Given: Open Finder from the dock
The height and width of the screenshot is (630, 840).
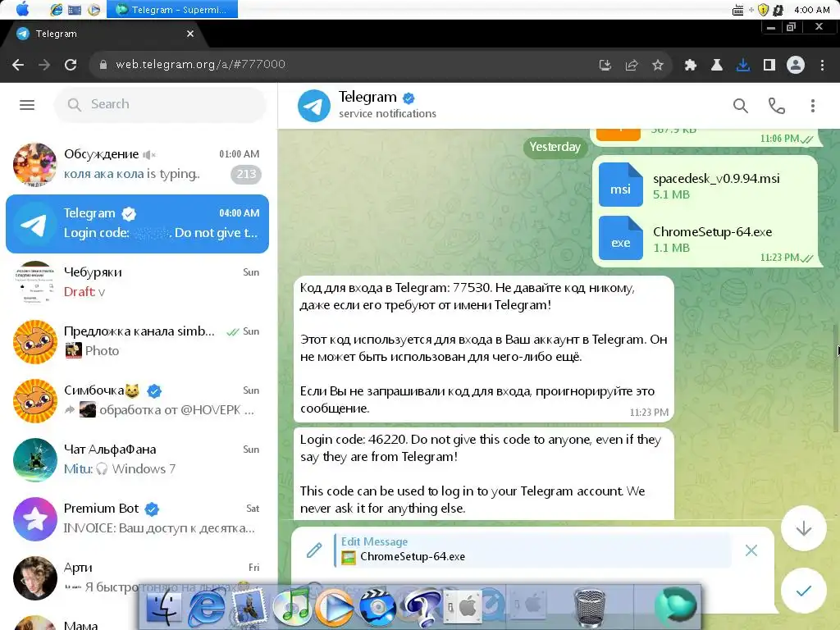Looking at the screenshot, I should click(164, 608).
